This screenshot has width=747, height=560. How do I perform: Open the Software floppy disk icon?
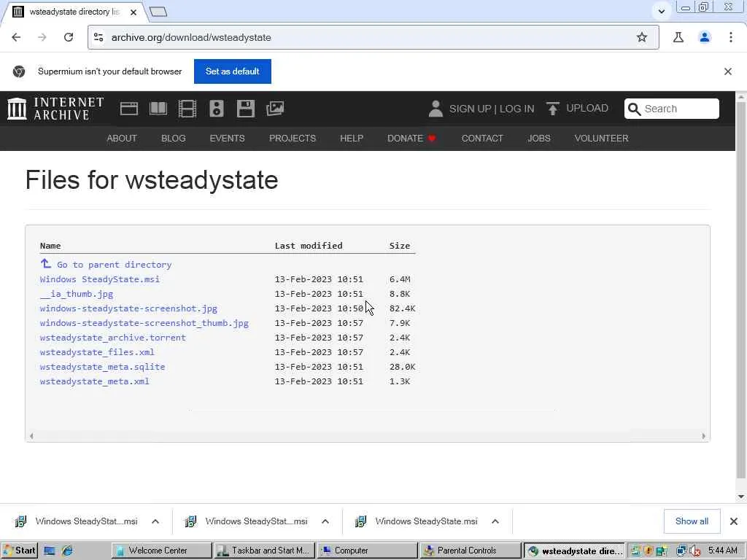coord(246,109)
